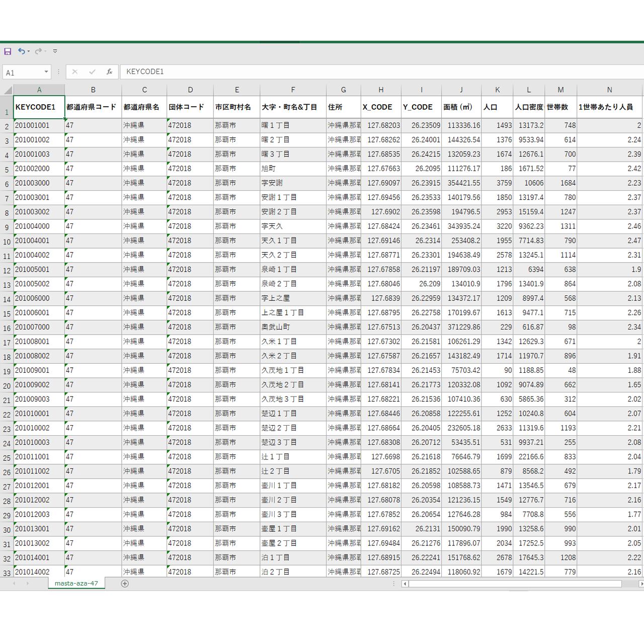This screenshot has height=644, width=644.
Task: Click the Insert Function fx icon
Action: tap(109, 72)
